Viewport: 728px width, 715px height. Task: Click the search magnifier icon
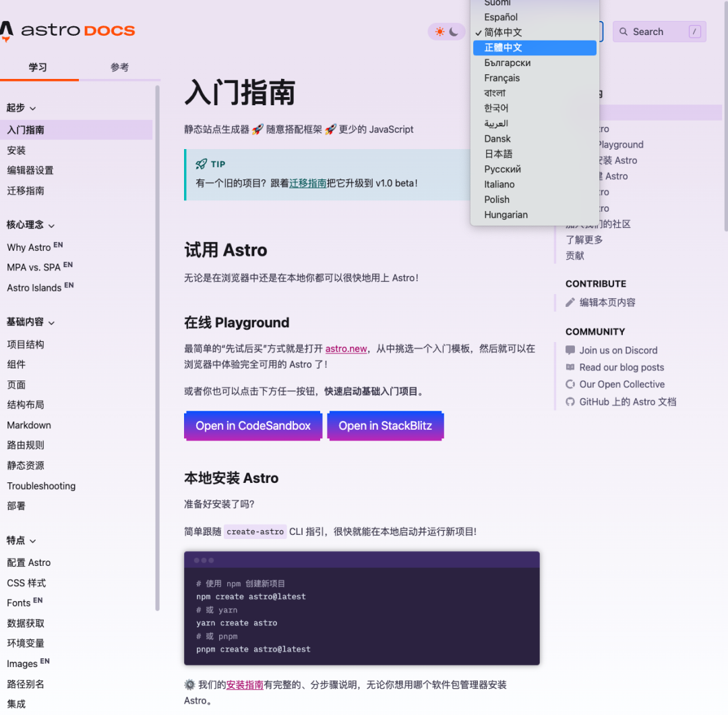click(x=624, y=32)
